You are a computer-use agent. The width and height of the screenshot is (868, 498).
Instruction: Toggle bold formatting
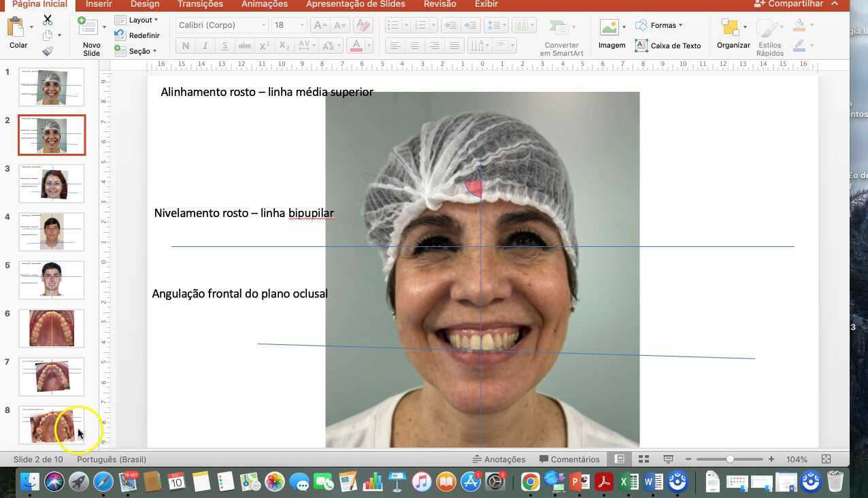(185, 46)
